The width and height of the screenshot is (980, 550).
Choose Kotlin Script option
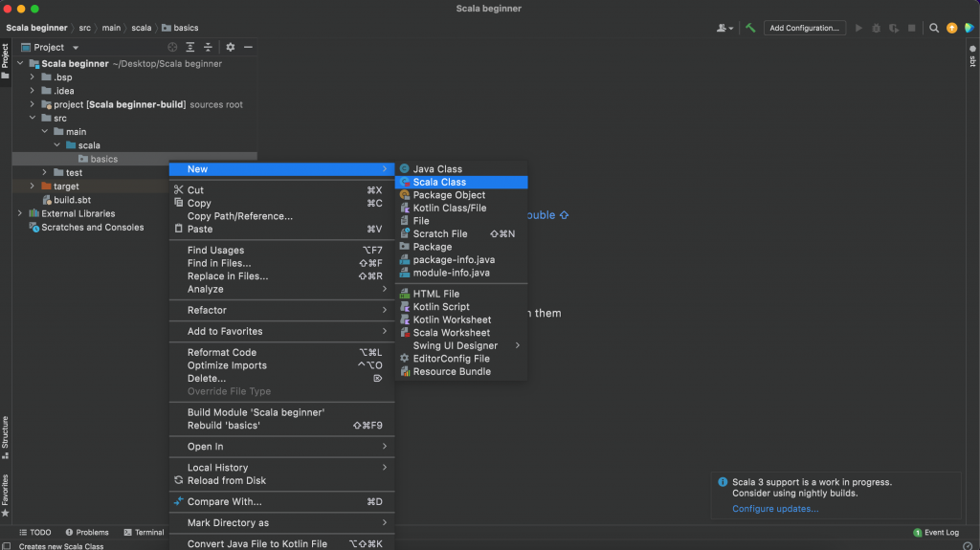tap(461, 306)
